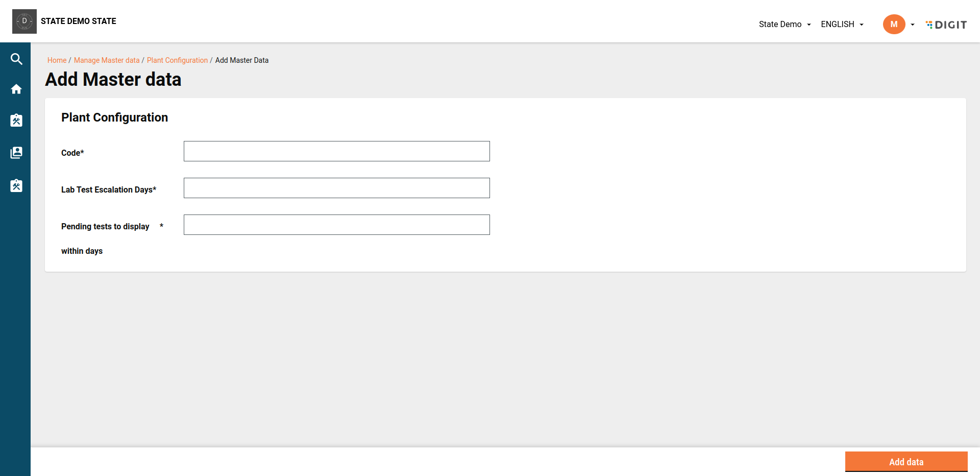
Task: Click the orange 'M' user avatar
Action: coord(894,25)
